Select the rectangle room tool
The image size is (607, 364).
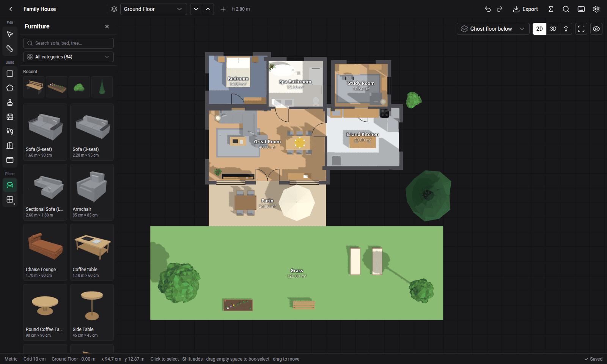click(10, 74)
